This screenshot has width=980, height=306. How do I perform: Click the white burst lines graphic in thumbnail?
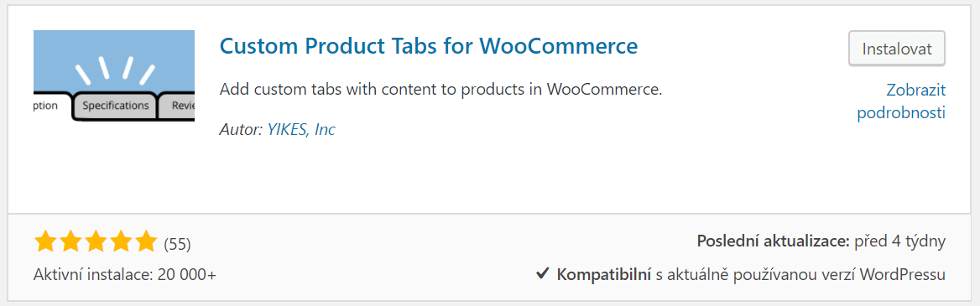click(x=114, y=70)
